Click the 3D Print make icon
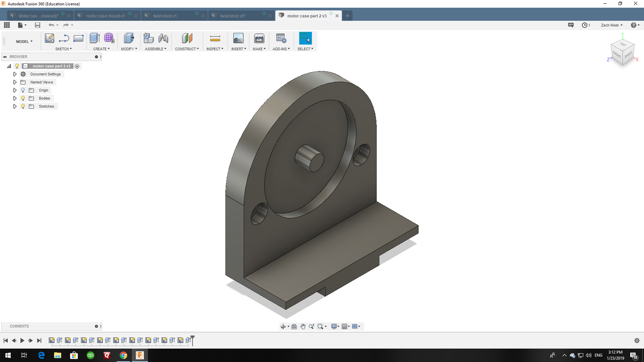The height and width of the screenshot is (362, 644). pyautogui.click(x=259, y=38)
